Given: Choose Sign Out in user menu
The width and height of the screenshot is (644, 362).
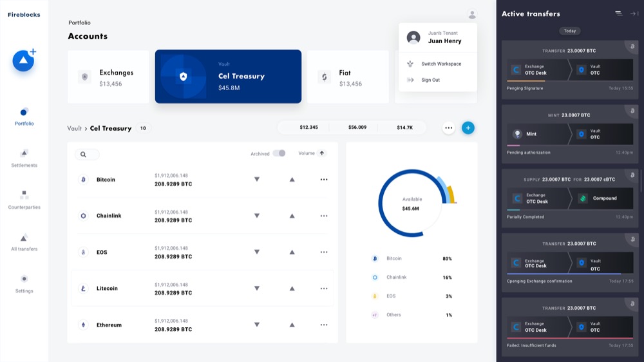Looking at the screenshot, I should [x=430, y=80].
